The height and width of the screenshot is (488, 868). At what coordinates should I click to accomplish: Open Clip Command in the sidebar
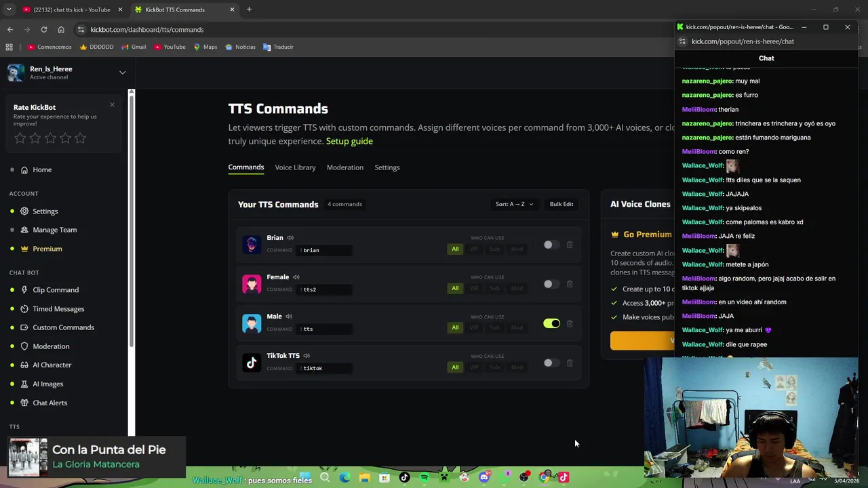[x=56, y=289]
